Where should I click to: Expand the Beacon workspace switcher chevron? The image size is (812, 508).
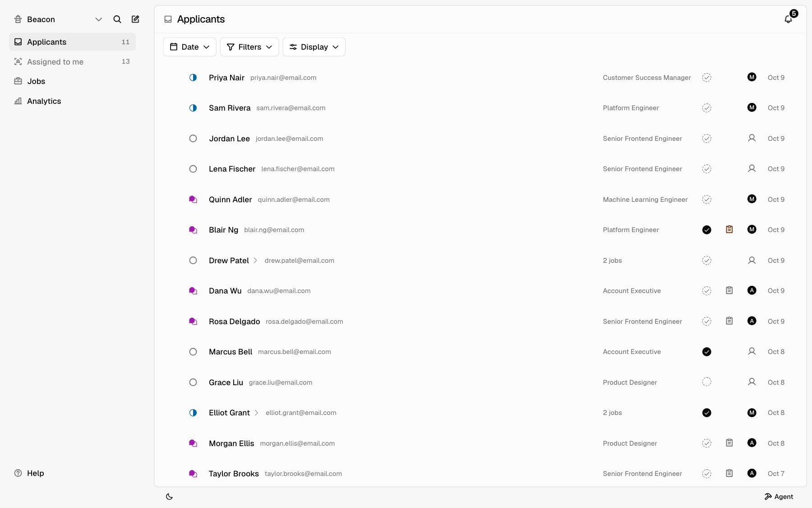point(99,19)
